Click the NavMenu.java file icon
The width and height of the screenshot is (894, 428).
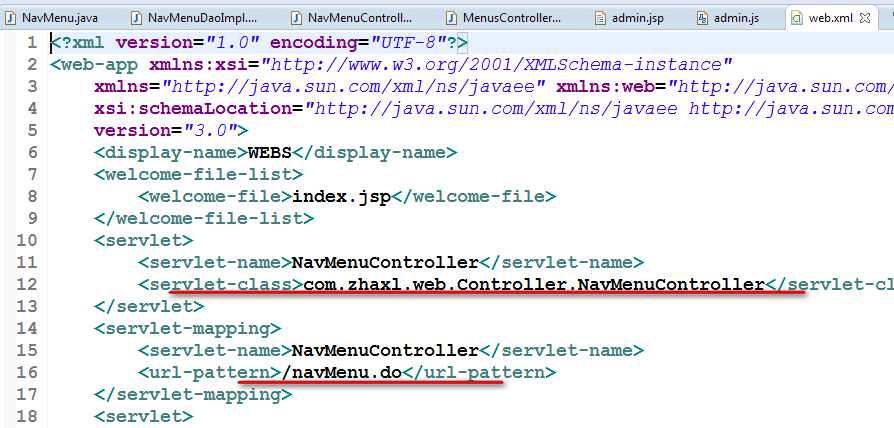[10, 18]
